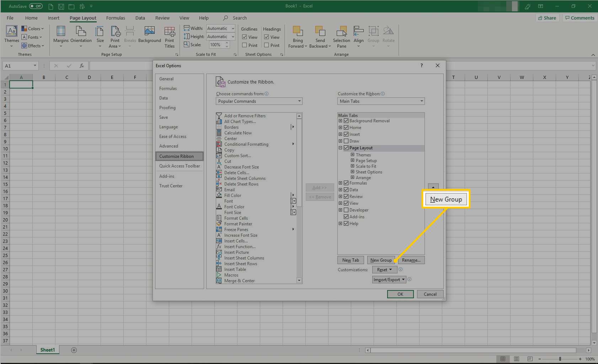Open Choose commands from dropdown
Viewport: 598px width, 364px height.
(x=259, y=101)
